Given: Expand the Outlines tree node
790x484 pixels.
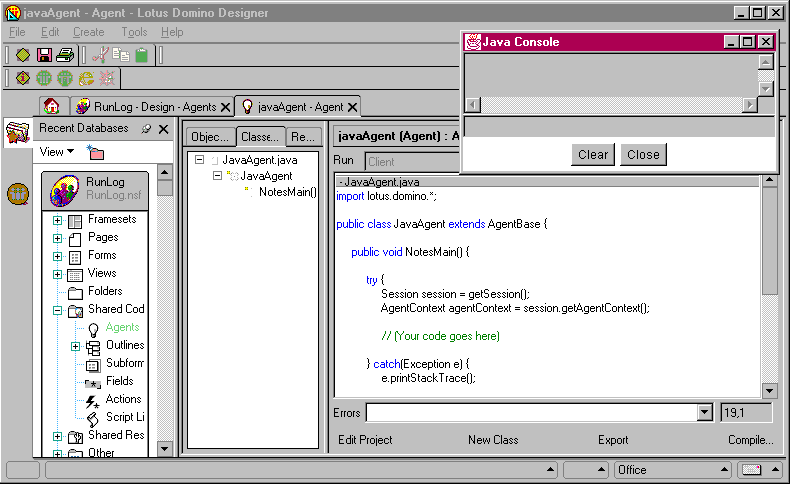Looking at the screenshot, I should (x=75, y=346).
